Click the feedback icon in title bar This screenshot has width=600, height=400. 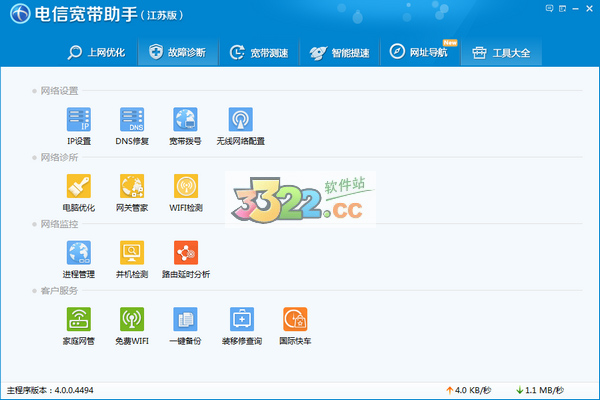tap(549, 8)
